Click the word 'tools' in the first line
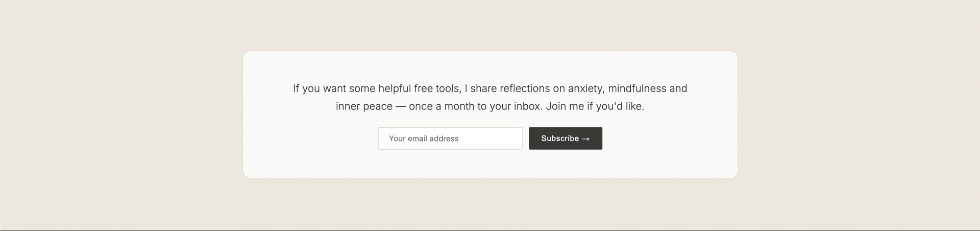This screenshot has height=231, width=980. (x=448, y=88)
